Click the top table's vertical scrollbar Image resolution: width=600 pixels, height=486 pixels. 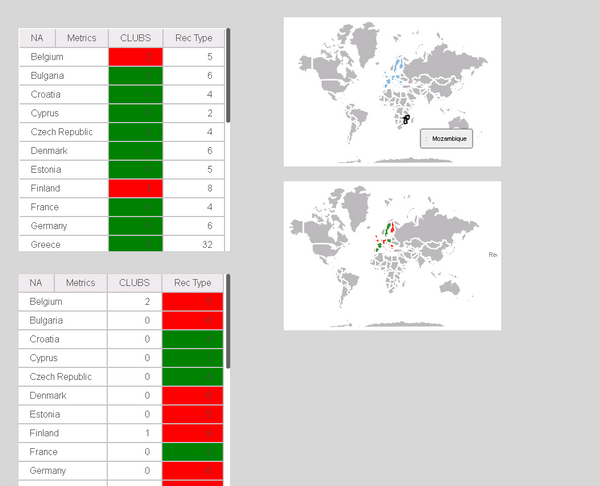click(x=228, y=75)
